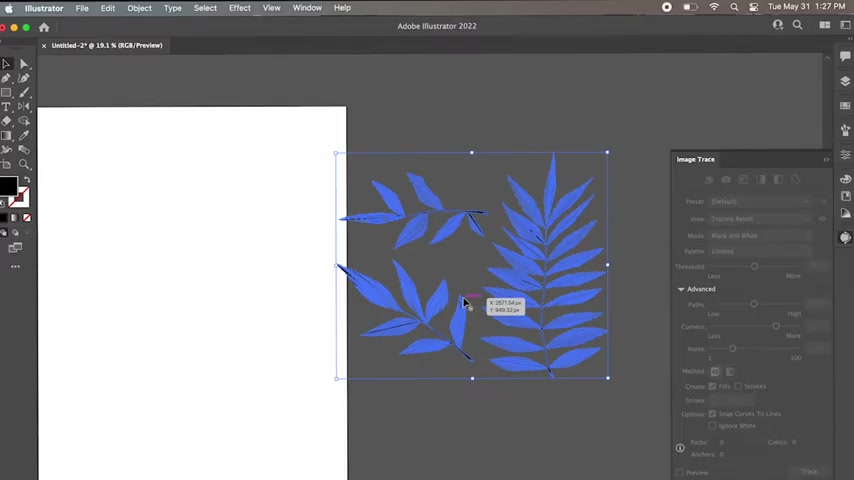Viewport: 854px width, 480px height.
Task: Select the Artboard tool
Action: (6, 164)
